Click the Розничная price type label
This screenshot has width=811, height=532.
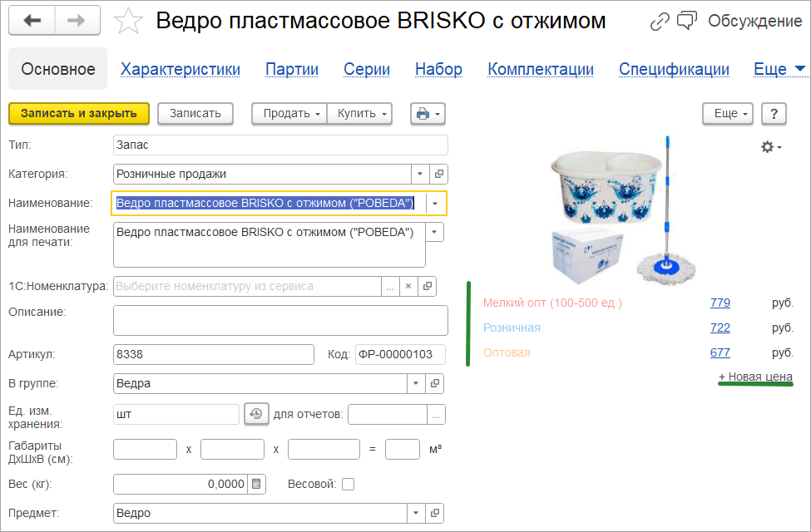[x=512, y=328]
